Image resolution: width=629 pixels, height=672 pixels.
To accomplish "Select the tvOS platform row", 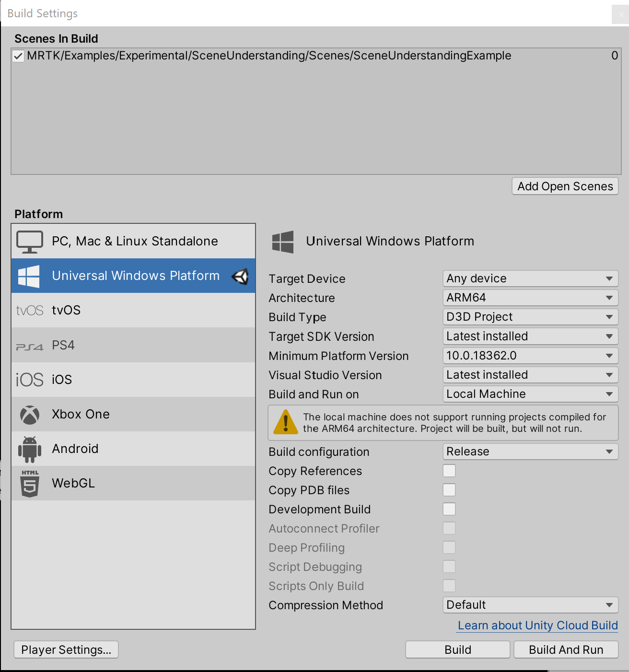I will click(133, 310).
